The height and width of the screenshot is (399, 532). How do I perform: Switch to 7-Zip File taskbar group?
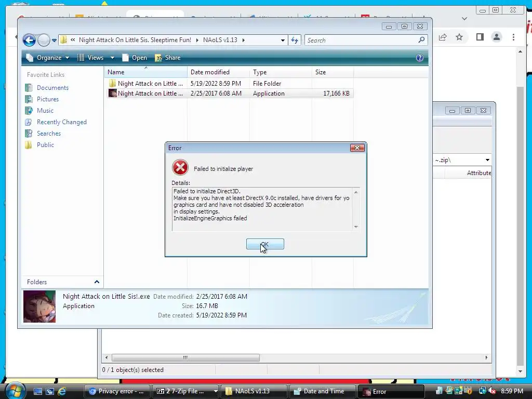[x=182, y=391]
